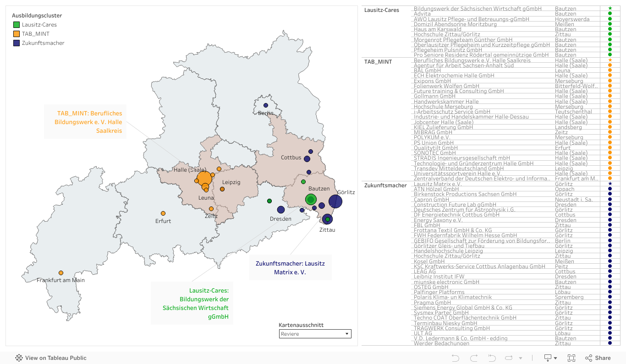The image size is (626, 364).
Task: Click the Redo arrow in the bottom toolbar
Action: (x=474, y=358)
